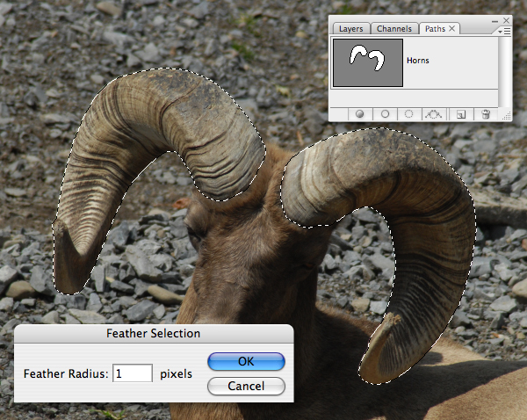
Task: Close the Paths tab with its X
Action: click(452, 29)
